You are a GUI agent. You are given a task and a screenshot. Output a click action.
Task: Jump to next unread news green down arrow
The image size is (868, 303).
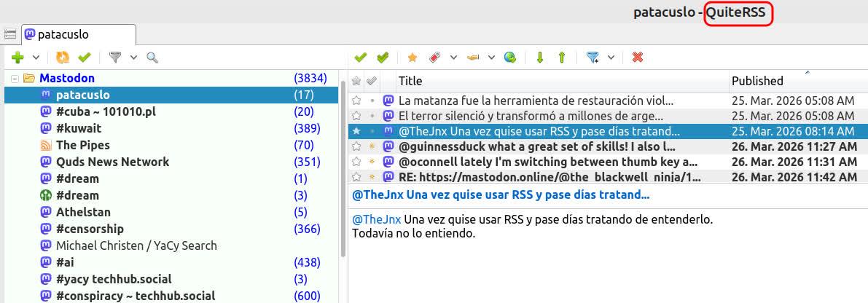[540, 57]
